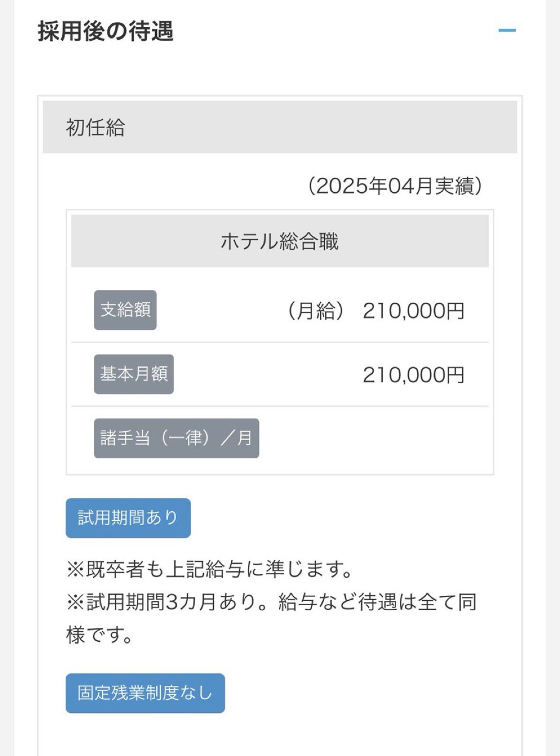Click the 諸手当（一律）／月 label badge
Image resolution: width=560 pixels, height=756 pixels.
pyautogui.click(x=176, y=438)
